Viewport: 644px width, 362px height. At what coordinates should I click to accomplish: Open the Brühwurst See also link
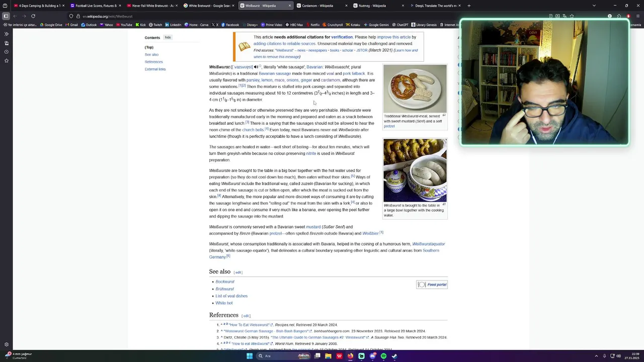225,289
